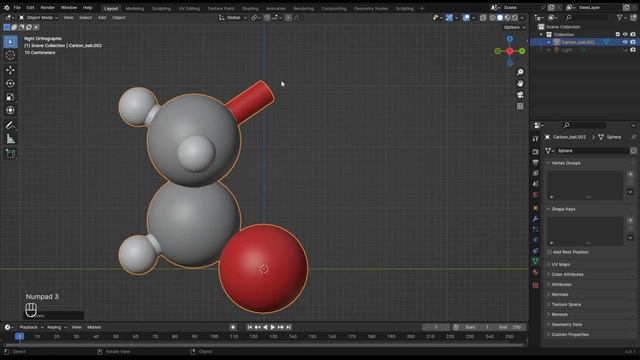Screen dimensions: 640x360
Task: Enable Add Rest Position checkbox
Action: pyautogui.click(x=549, y=252)
